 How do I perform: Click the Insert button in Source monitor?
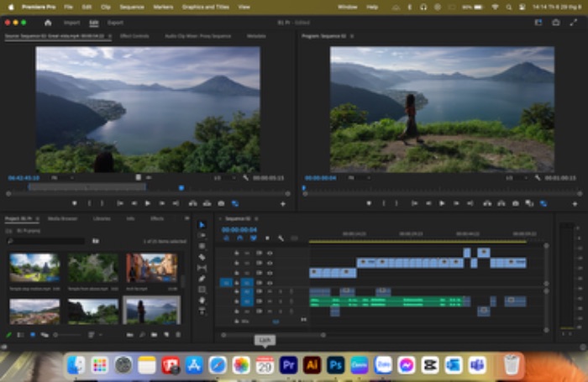(x=192, y=203)
